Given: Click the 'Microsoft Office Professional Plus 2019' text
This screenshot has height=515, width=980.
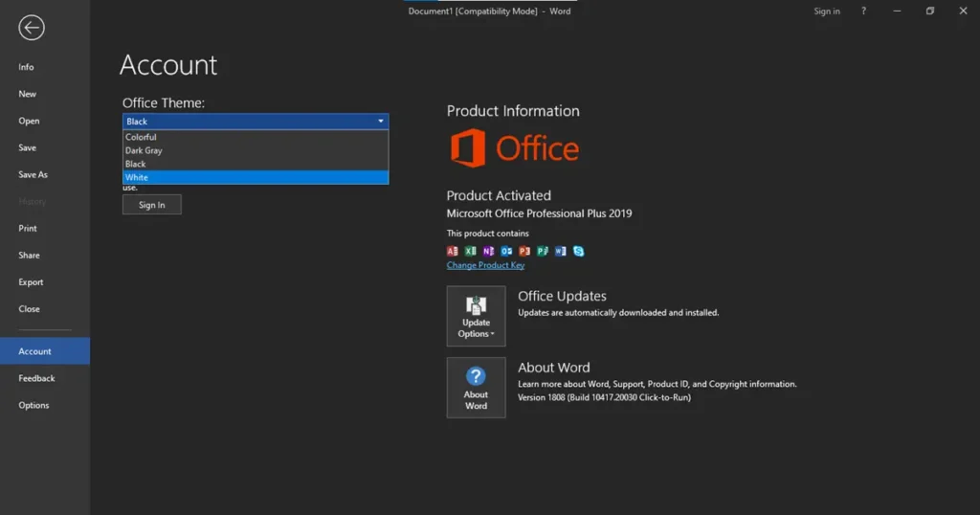Looking at the screenshot, I should point(540,213).
